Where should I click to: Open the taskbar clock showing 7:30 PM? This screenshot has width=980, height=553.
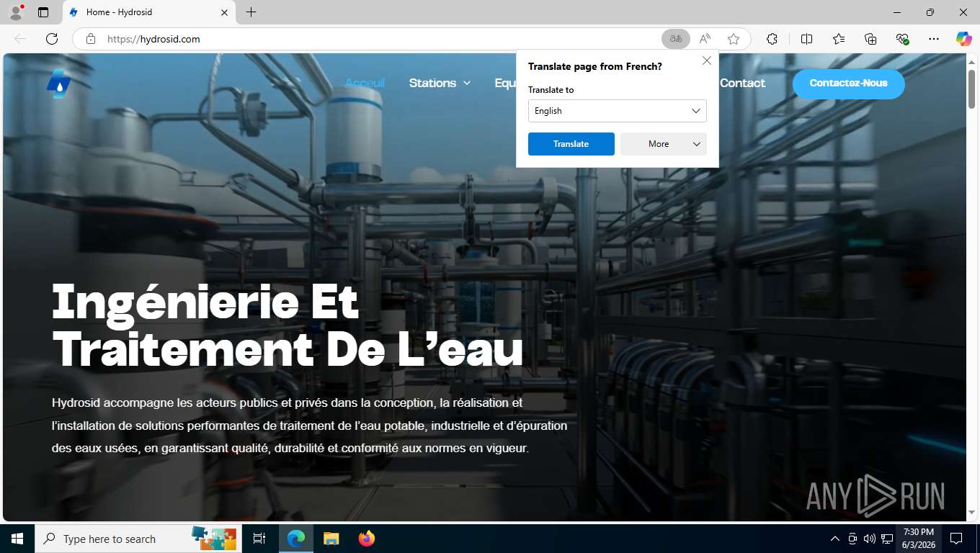point(918,539)
